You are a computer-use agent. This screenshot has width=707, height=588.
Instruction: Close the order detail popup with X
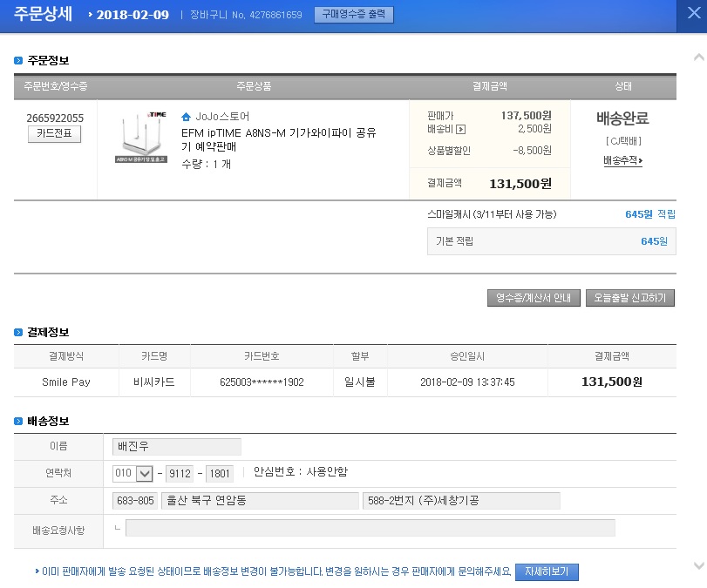point(693,14)
